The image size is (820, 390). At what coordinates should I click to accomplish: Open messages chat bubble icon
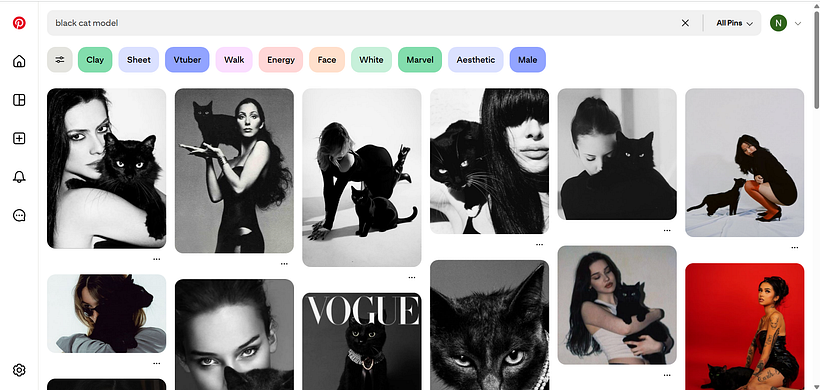pos(19,215)
